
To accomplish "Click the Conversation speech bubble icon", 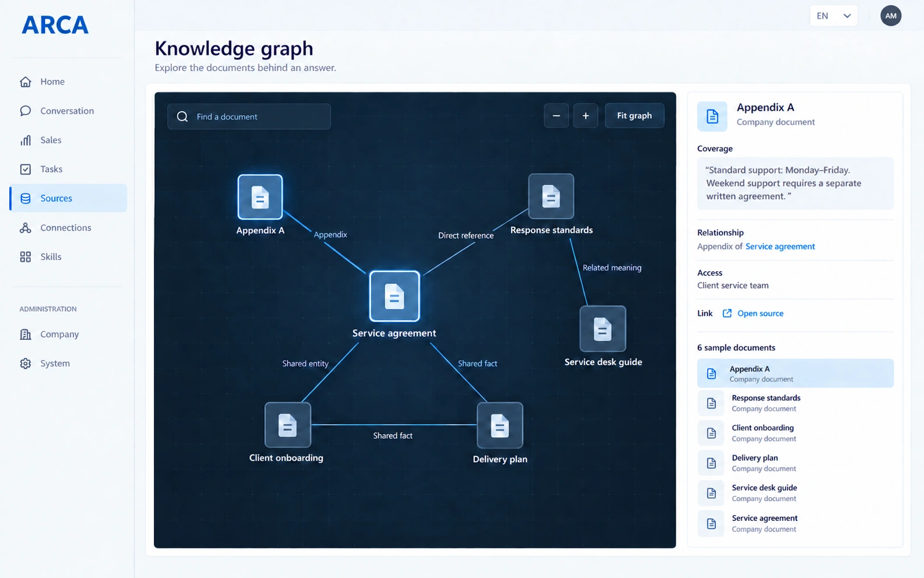I will [26, 111].
